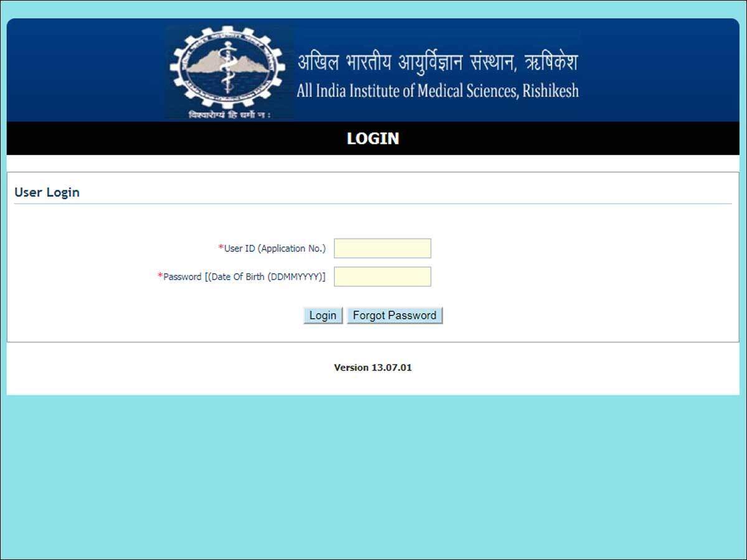Click the red asterisk beside Password
The height and width of the screenshot is (560, 747).
(160, 276)
